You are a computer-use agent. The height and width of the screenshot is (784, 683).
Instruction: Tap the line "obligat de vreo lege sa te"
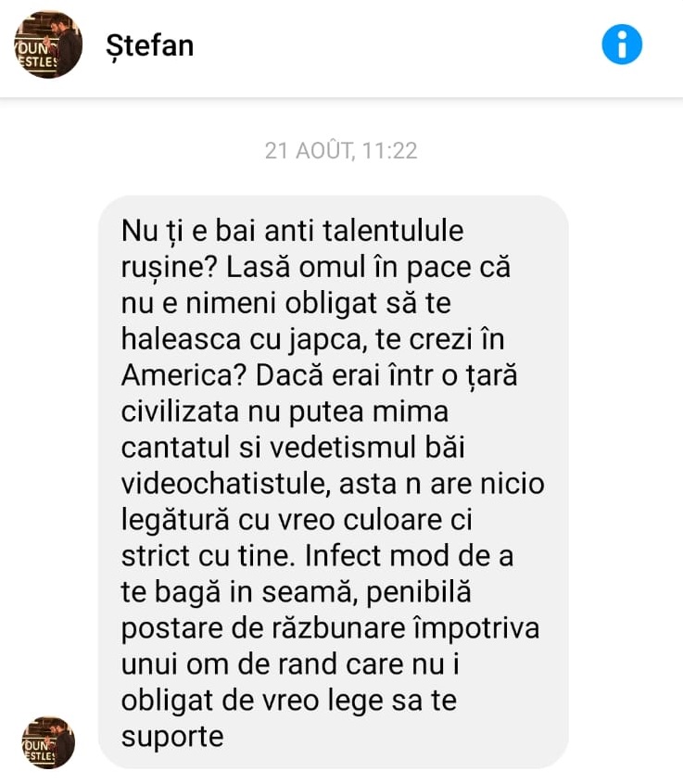pos(289,701)
